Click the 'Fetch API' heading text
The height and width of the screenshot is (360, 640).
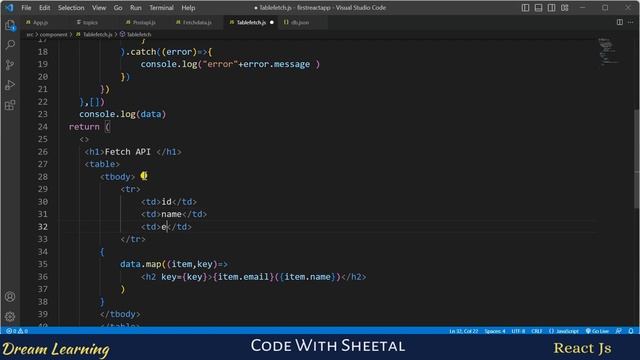pyautogui.click(x=128, y=152)
